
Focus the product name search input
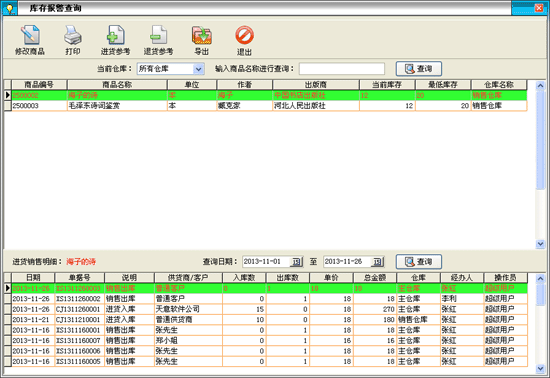click(342, 69)
